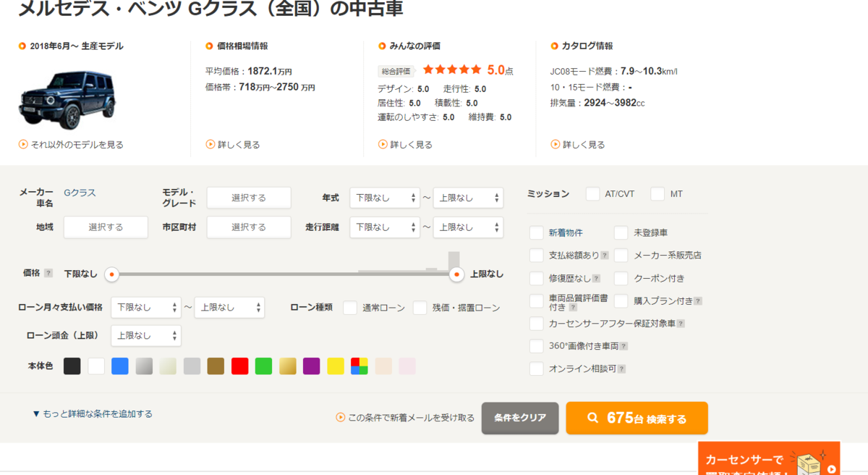Open help icon beside オンライン相談可
This screenshot has height=475, width=868.
pyautogui.click(x=621, y=369)
